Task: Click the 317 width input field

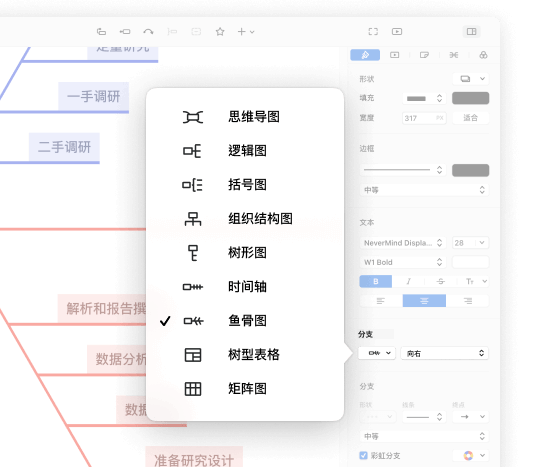Action: tap(424, 118)
